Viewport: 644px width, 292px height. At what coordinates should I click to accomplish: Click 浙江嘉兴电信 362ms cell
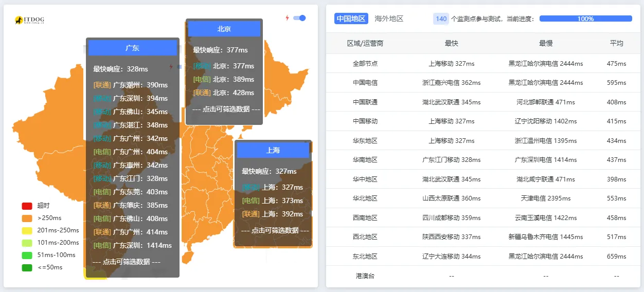451,83
